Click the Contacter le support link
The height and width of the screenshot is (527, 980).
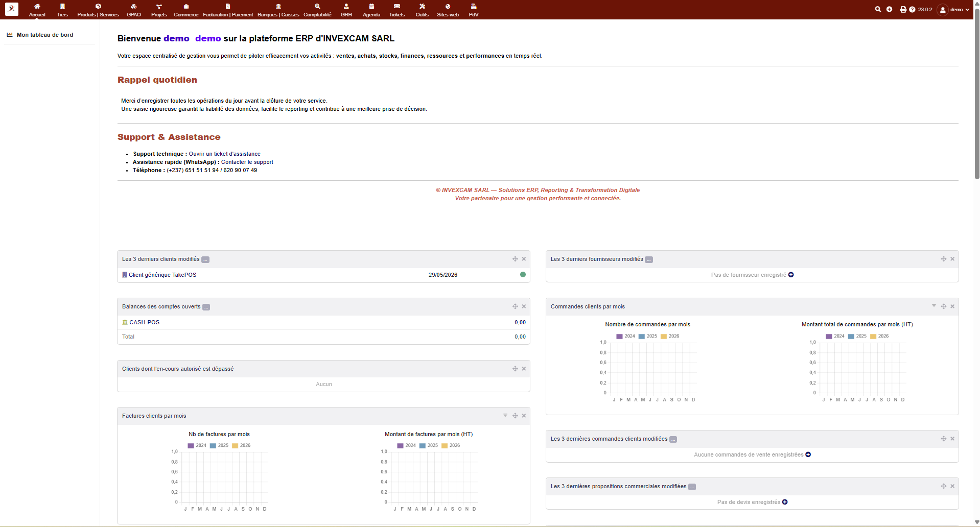[247, 162]
